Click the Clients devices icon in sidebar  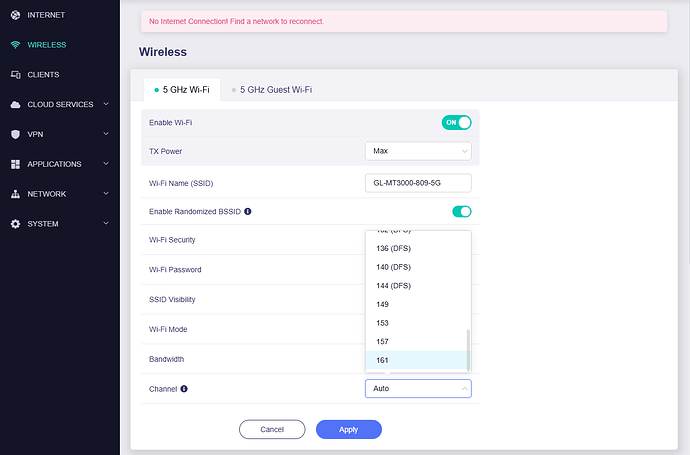15,75
